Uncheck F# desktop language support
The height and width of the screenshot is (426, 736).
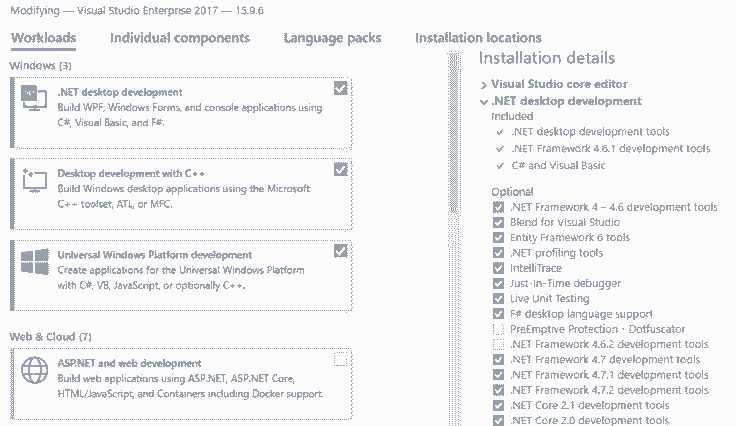tap(499, 314)
